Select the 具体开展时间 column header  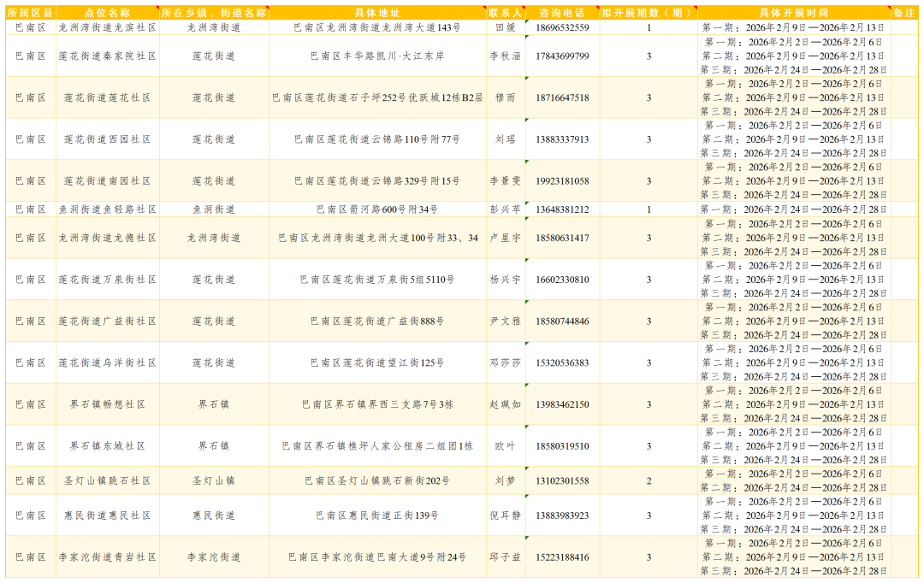tap(793, 13)
